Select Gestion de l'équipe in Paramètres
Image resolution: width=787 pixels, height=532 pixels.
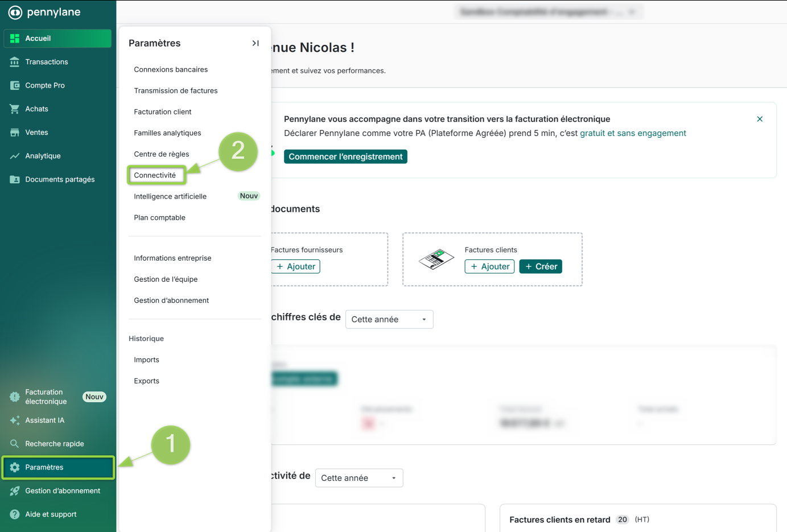166,279
